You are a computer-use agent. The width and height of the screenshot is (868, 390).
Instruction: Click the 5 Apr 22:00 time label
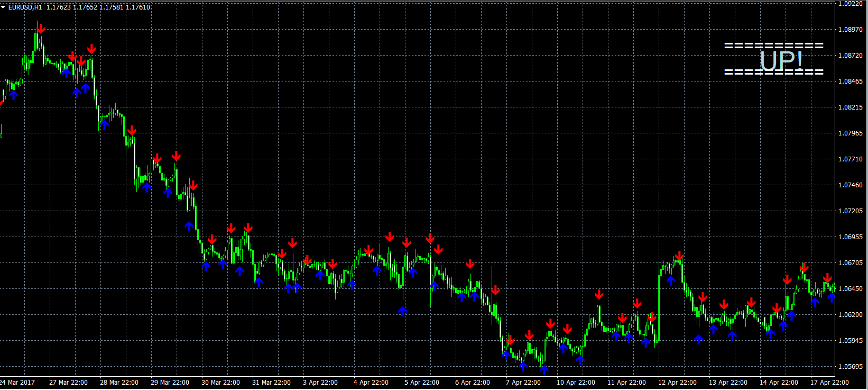(x=422, y=383)
